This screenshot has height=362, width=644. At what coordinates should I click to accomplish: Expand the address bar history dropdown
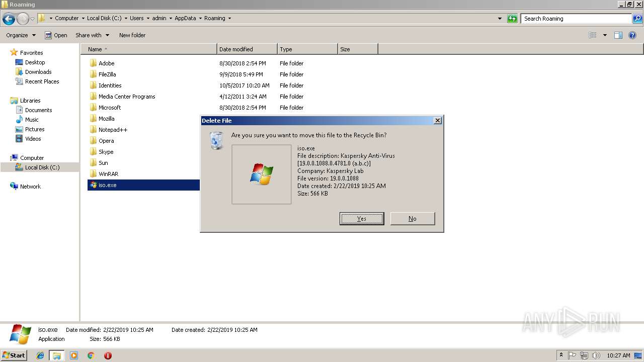(500, 19)
